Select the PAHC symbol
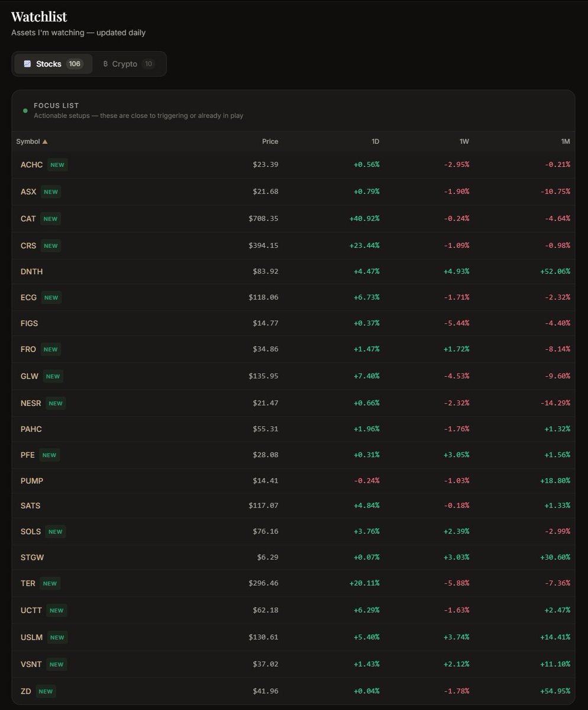The image size is (588, 710). (31, 429)
